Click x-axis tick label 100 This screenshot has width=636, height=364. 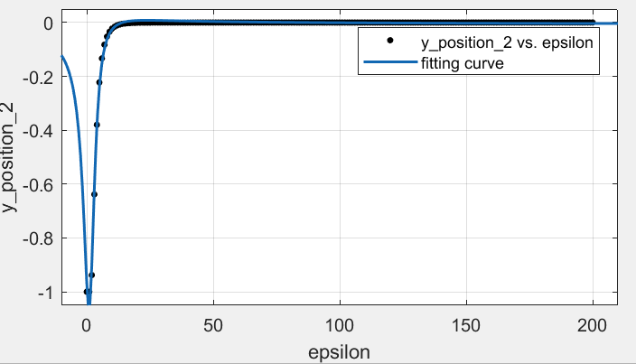tap(340, 325)
